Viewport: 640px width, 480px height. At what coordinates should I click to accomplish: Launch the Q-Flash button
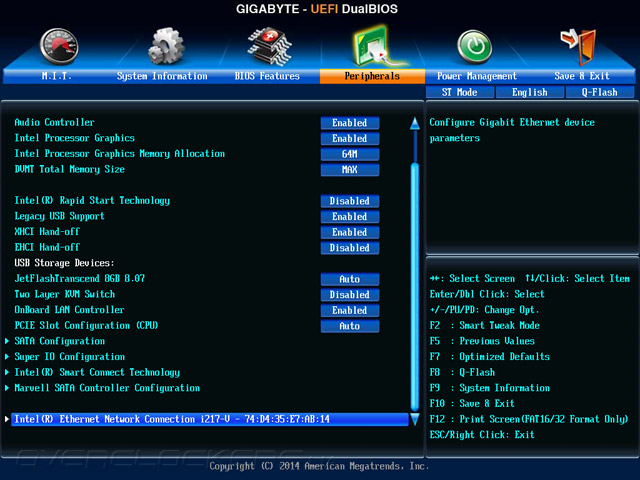point(600,92)
